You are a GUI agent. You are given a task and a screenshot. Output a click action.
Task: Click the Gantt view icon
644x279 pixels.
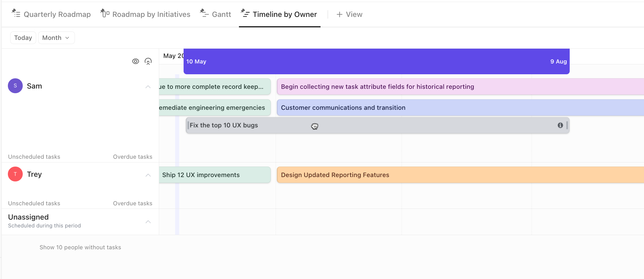(204, 14)
